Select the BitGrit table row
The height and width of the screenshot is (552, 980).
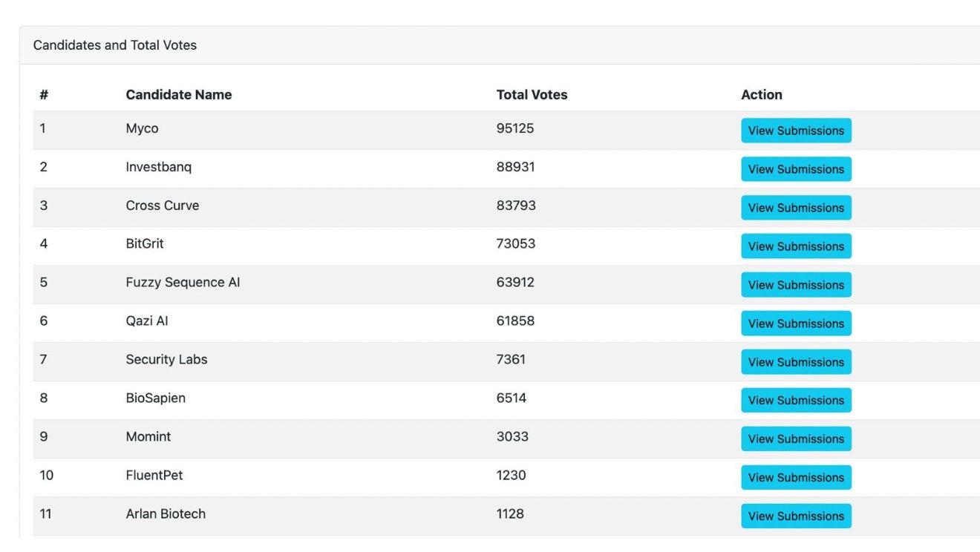(x=371, y=243)
